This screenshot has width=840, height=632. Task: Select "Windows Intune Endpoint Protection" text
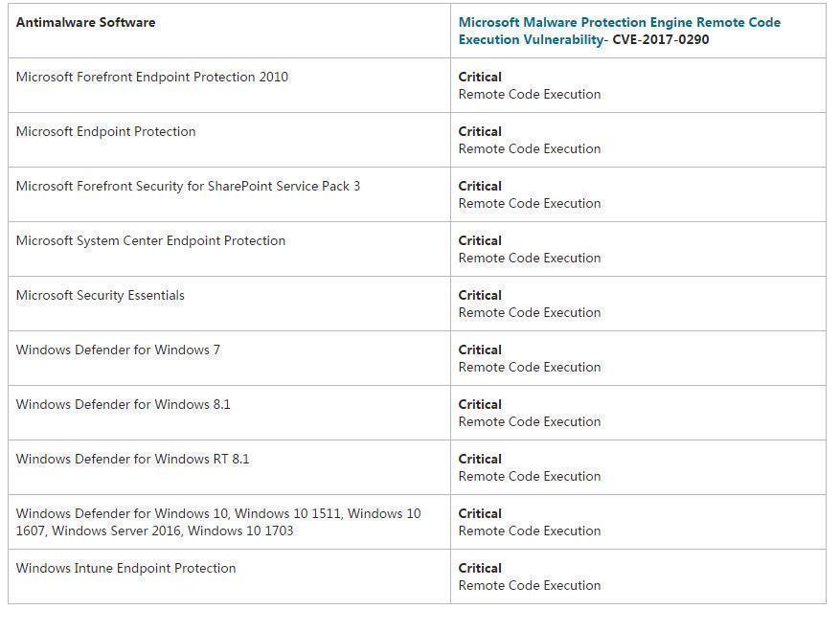[125, 568]
